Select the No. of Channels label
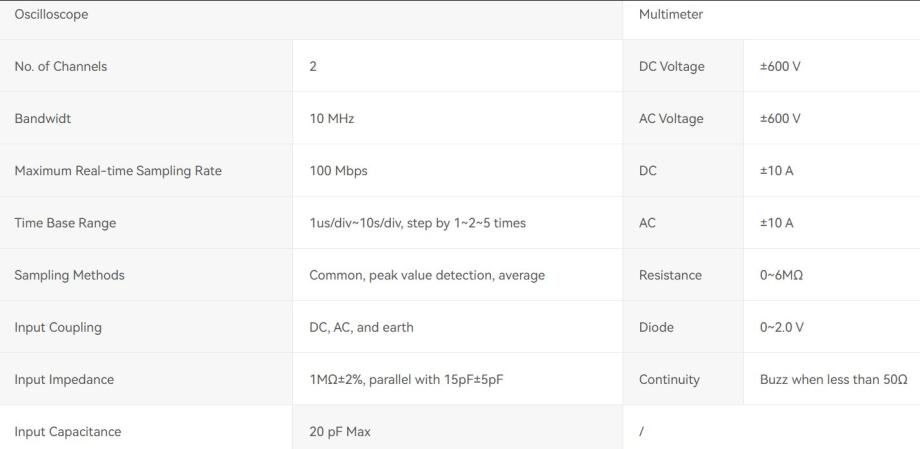The height and width of the screenshot is (449, 920). tap(60, 67)
